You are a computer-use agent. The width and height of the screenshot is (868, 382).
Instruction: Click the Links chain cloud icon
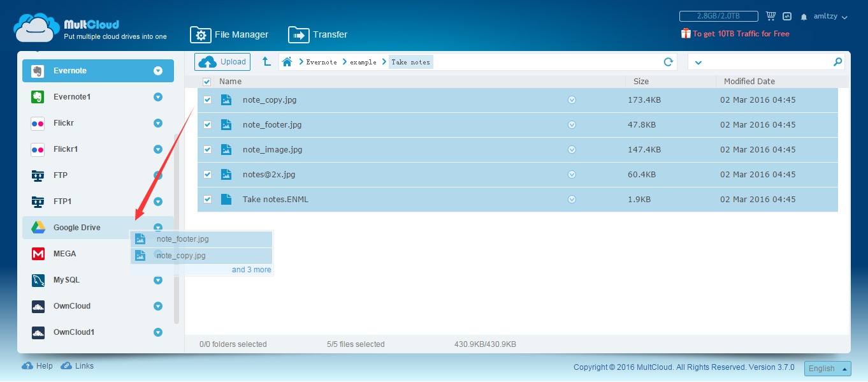[66, 366]
